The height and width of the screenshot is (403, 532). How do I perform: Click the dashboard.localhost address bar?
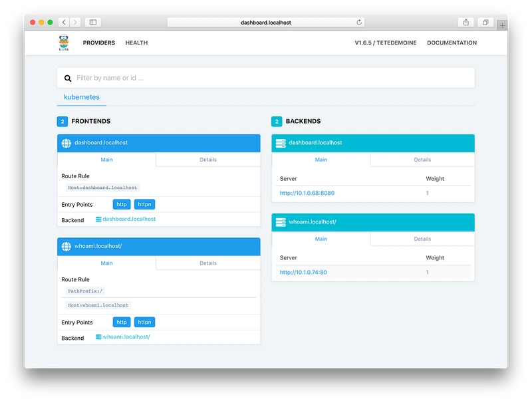(266, 23)
